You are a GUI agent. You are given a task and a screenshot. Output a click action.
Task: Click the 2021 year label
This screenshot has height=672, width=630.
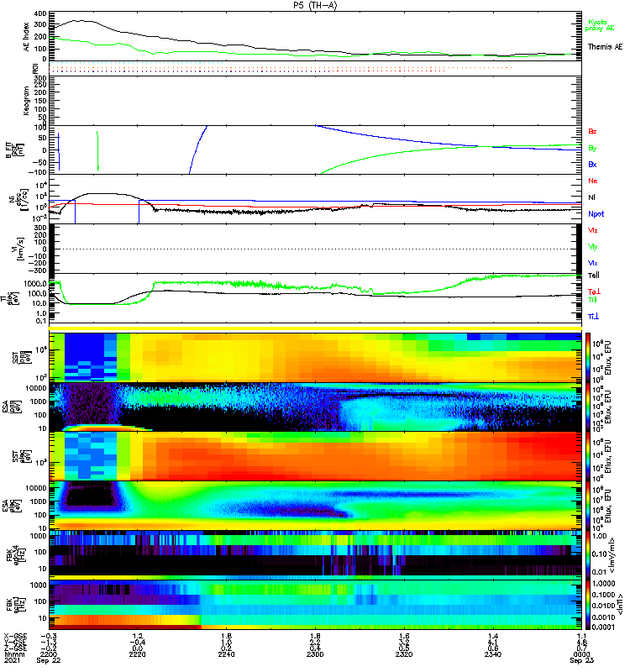pos(13,660)
